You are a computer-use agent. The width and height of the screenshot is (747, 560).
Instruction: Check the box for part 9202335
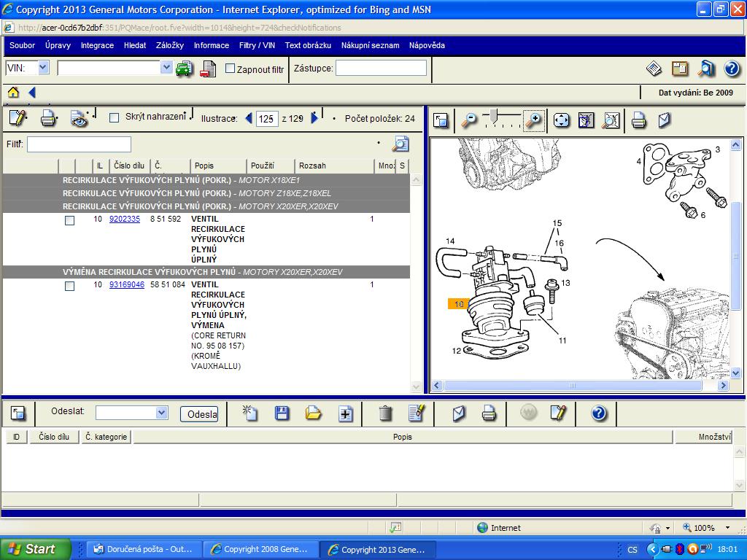click(x=69, y=220)
